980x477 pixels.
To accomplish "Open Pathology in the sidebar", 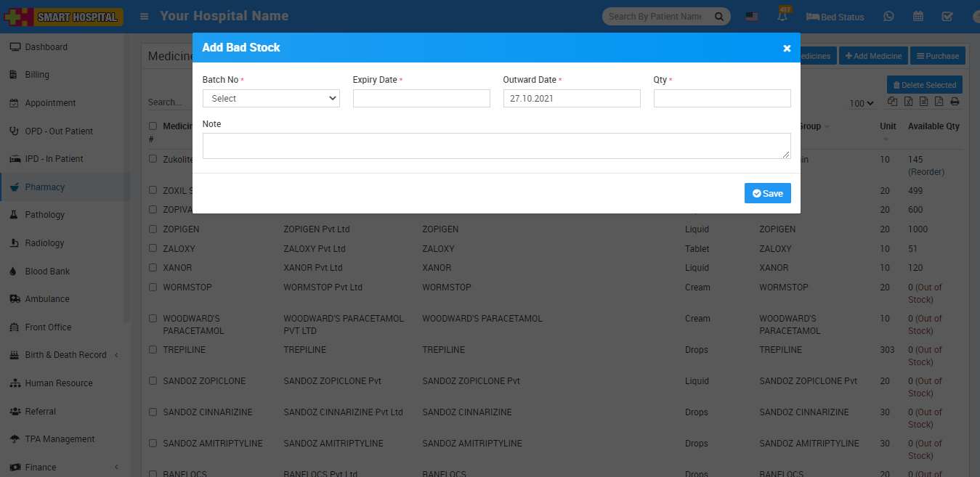I will [x=45, y=215].
